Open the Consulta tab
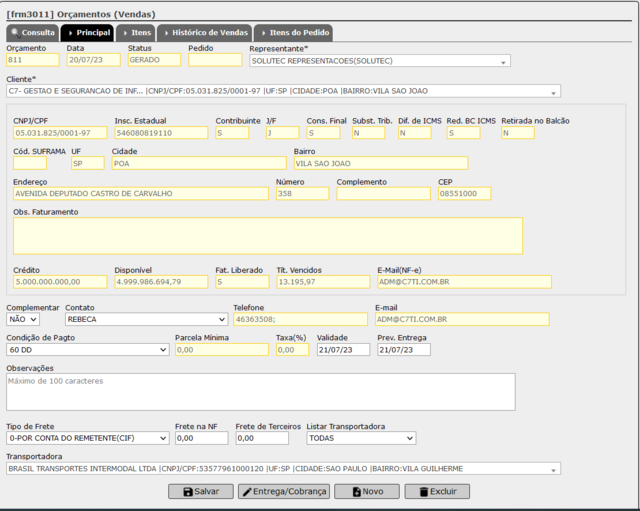Screen dimensions: 640x511 [33, 33]
